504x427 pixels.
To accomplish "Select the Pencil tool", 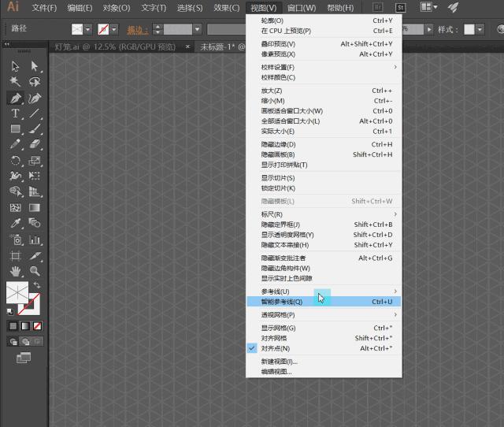I will (15, 144).
